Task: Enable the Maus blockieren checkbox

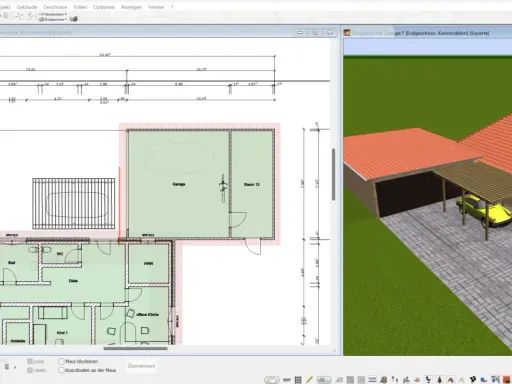Action: tap(61, 361)
